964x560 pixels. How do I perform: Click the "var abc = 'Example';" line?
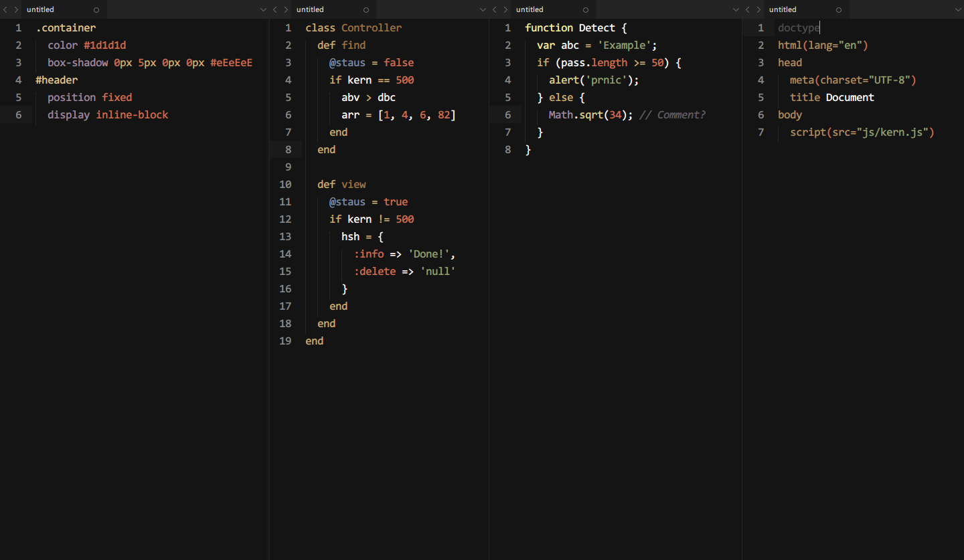[597, 45]
